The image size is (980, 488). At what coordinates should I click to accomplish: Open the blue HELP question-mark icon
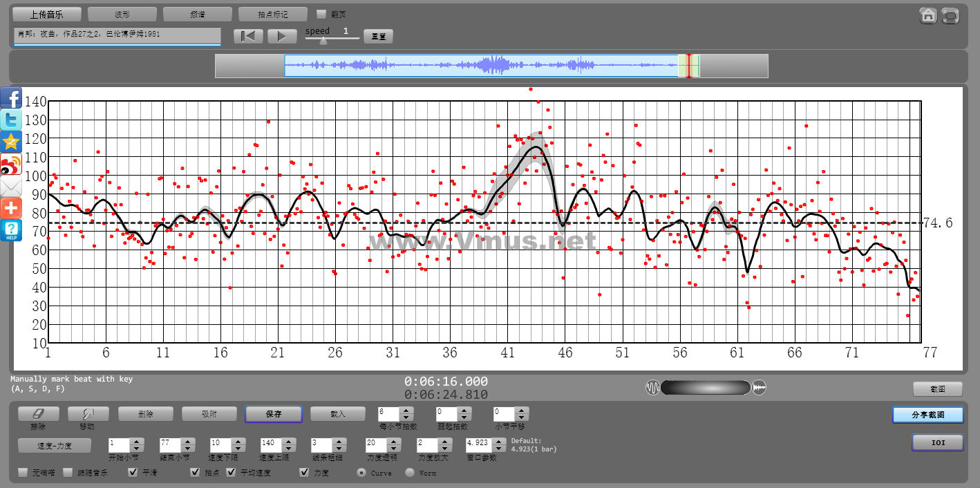tap(11, 230)
